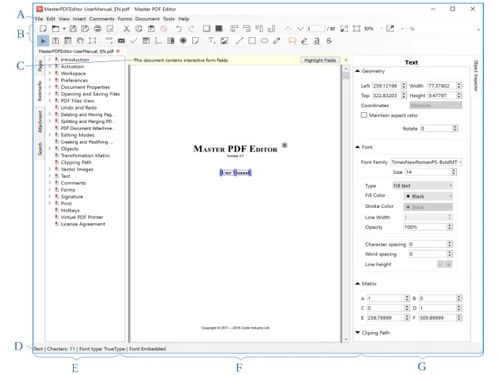Image resolution: width=500 pixels, height=375 pixels.
Task: Open the Fill Color Black picker
Action: pyautogui.click(x=428, y=196)
